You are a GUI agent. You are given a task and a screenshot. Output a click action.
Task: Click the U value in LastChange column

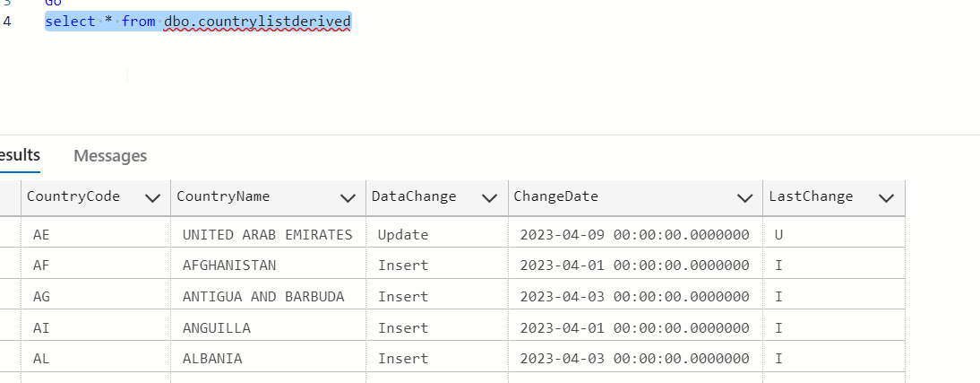point(779,235)
